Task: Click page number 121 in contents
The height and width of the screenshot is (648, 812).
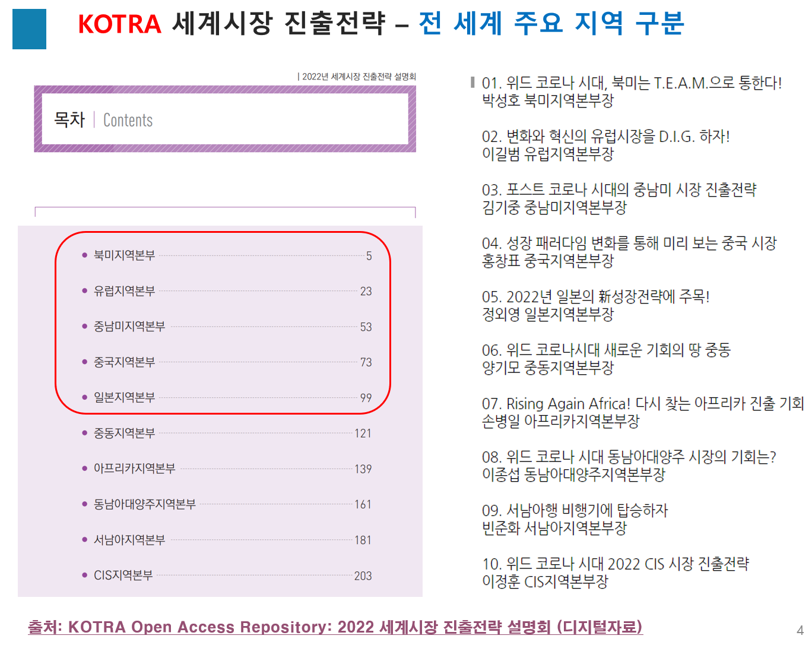Action: tap(363, 434)
